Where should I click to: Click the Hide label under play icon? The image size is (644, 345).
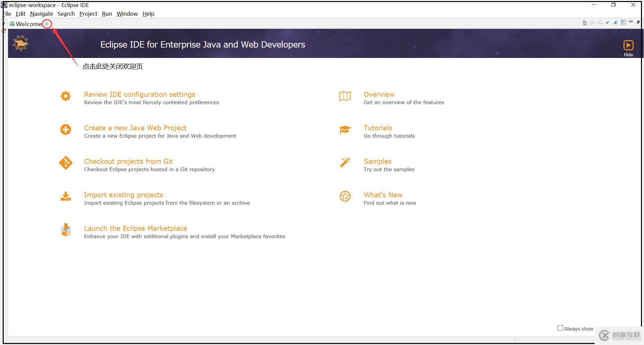(628, 55)
